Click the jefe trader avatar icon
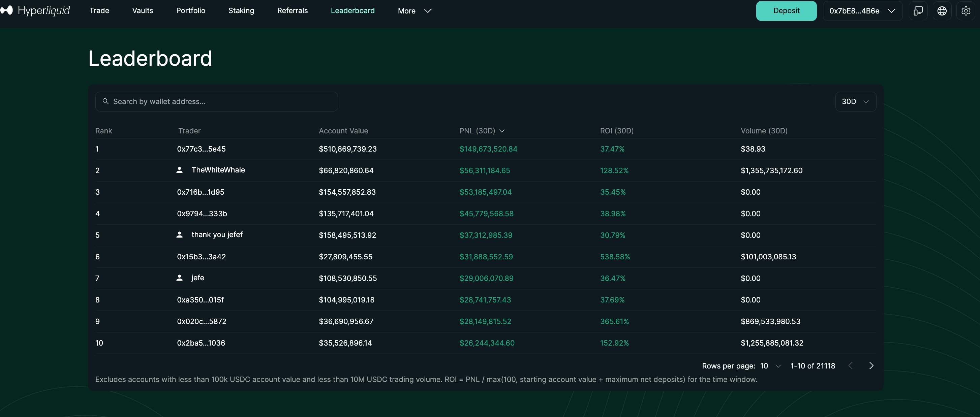 pyautogui.click(x=180, y=278)
